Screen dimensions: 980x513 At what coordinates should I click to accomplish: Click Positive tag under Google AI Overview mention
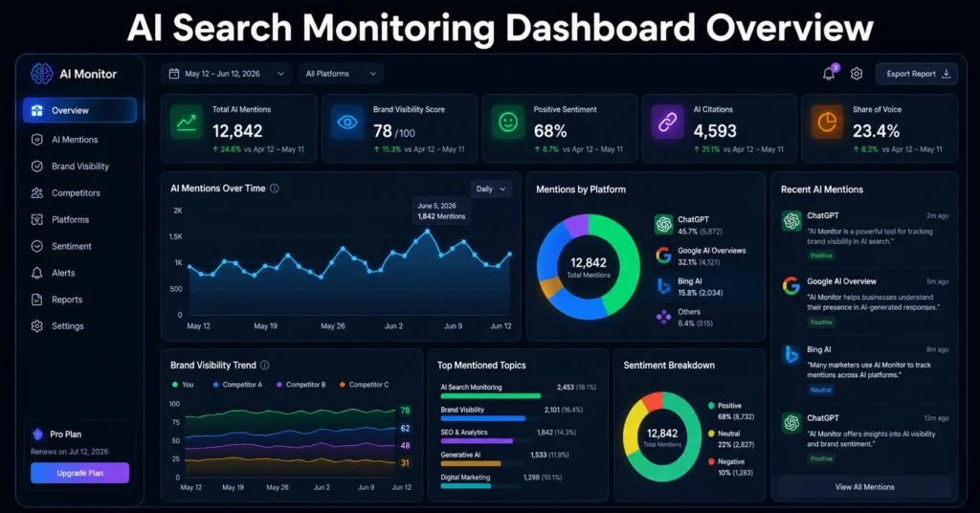tap(821, 323)
